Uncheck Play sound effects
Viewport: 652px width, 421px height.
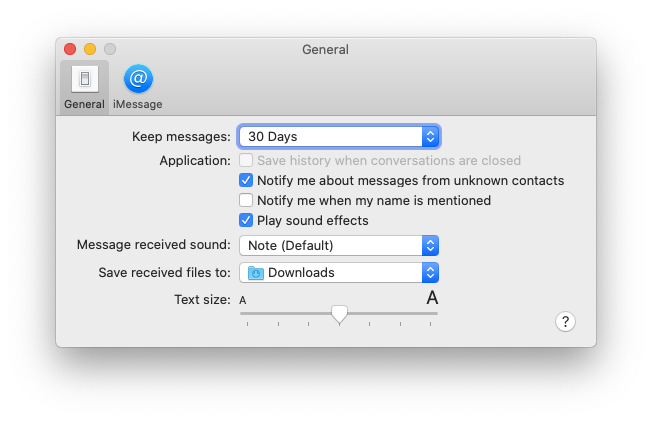click(246, 220)
